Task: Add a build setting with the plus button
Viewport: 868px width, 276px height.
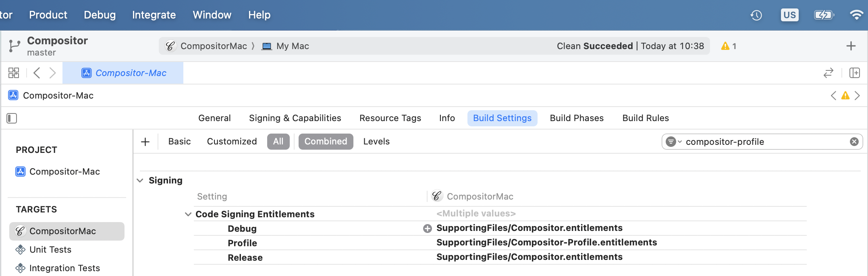Action: (145, 142)
